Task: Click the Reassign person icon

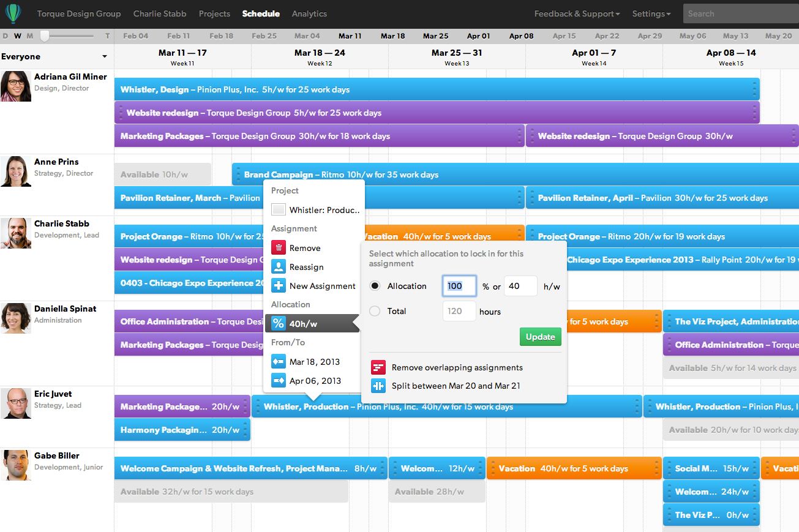Action: click(279, 267)
